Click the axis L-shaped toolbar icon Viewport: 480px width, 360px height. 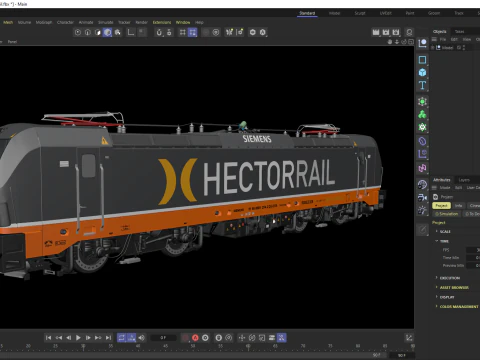tap(131, 32)
